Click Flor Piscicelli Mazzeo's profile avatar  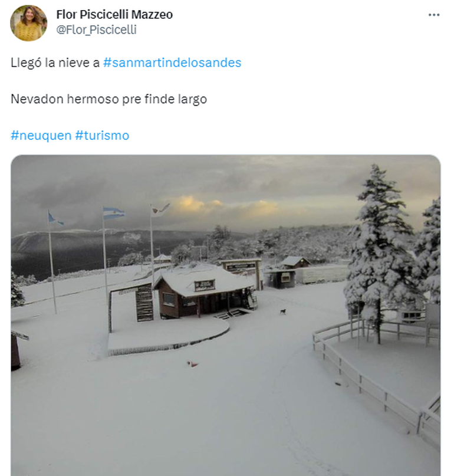[28, 23]
